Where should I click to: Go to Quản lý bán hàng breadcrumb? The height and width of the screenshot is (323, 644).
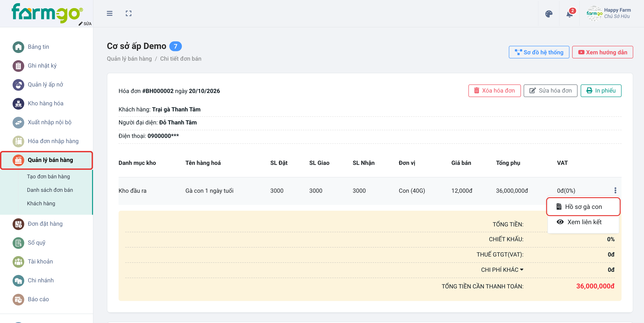tap(129, 59)
